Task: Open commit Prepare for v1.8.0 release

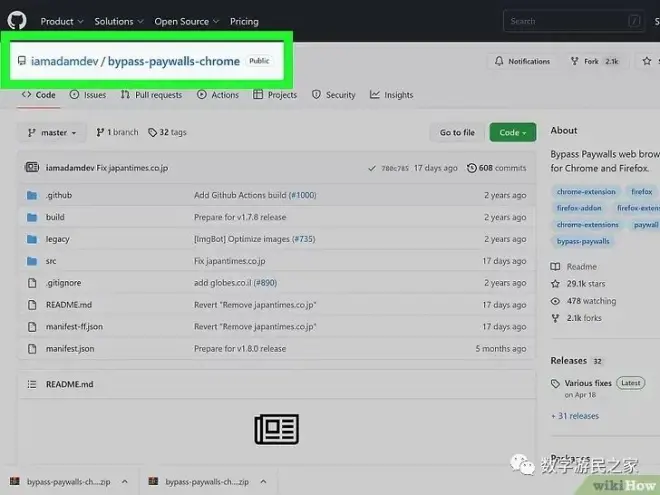Action: pyautogui.click(x=240, y=349)
